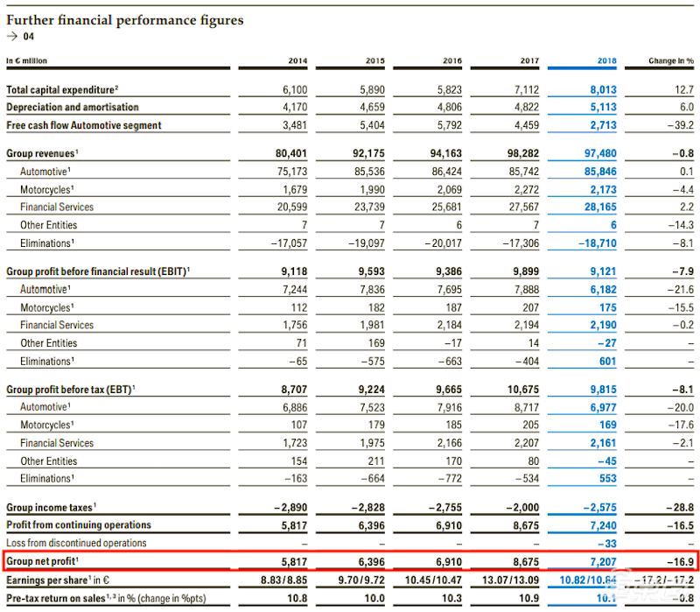The height and width of the screenshot is (612, 700).
Task: Click 'Free cash flow Automotive segment' label
Action: [84, 125]
